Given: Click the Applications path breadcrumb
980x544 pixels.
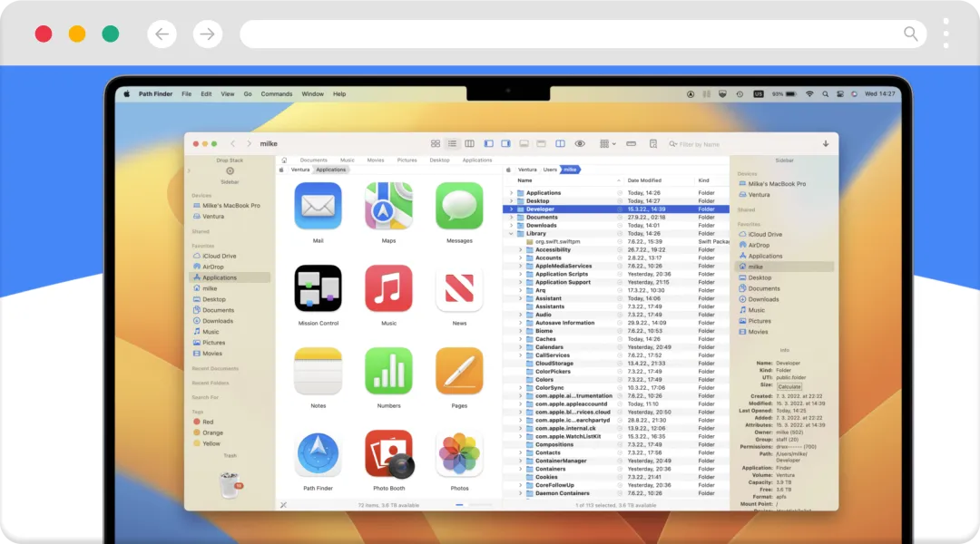Looking at the screenshot, I should tap(330, 170).
